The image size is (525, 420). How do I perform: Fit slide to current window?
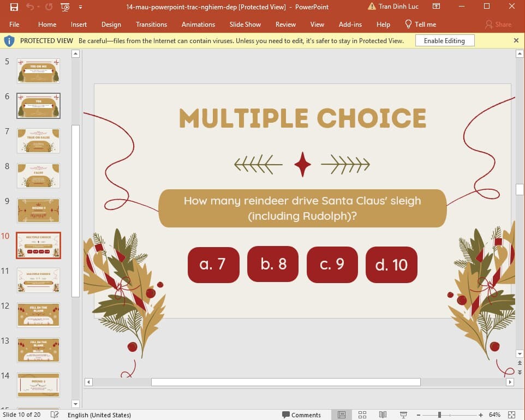pyautogui.click(x=511, y=415)
